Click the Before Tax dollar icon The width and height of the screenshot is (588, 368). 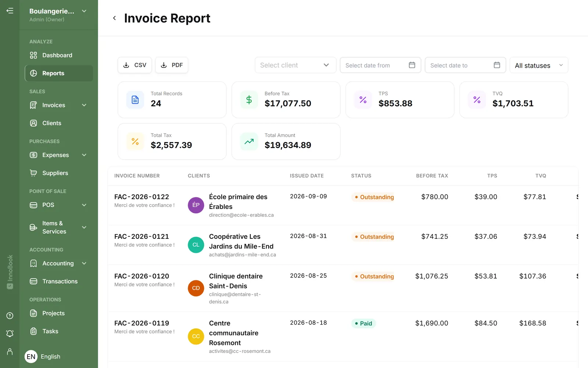[249, 100]
